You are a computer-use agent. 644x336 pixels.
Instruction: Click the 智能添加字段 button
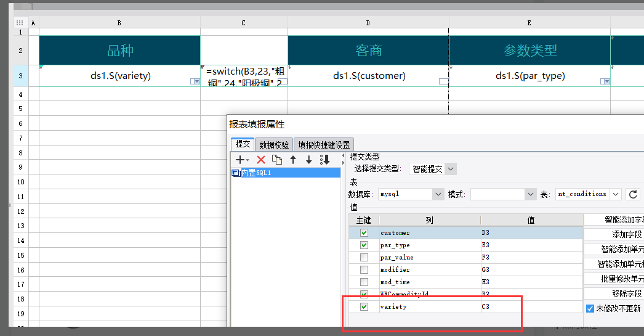pos(614,219)
